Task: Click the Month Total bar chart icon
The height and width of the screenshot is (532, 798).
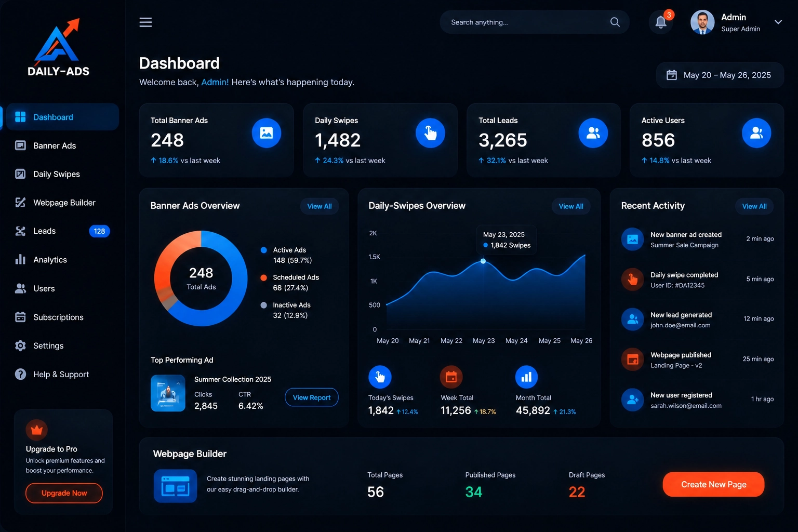Action: pos(526,377)
